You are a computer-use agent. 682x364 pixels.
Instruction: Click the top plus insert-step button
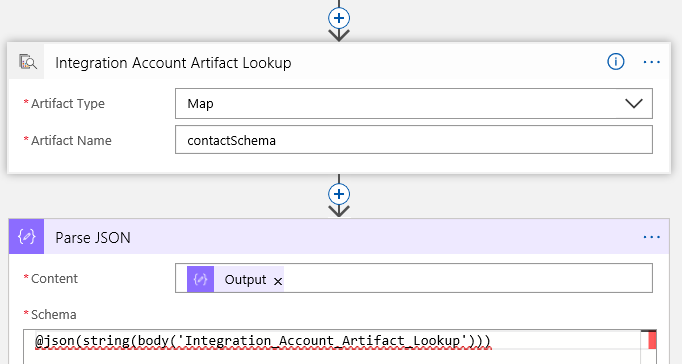[339, 18]
